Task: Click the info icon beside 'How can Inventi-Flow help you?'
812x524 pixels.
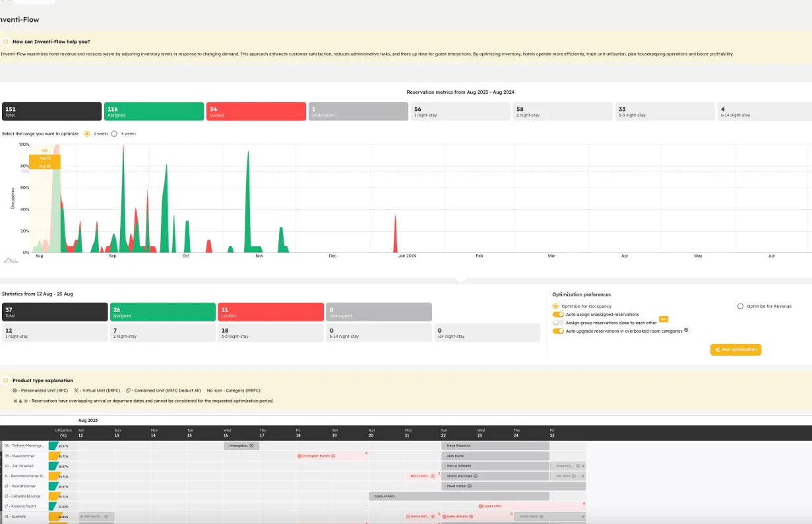Action: tap(5, 42)
